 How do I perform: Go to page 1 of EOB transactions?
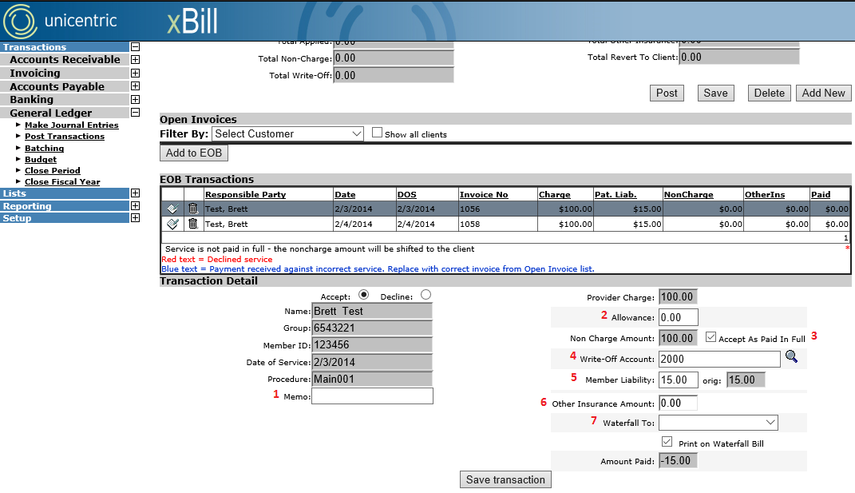[x=846, y=238]
